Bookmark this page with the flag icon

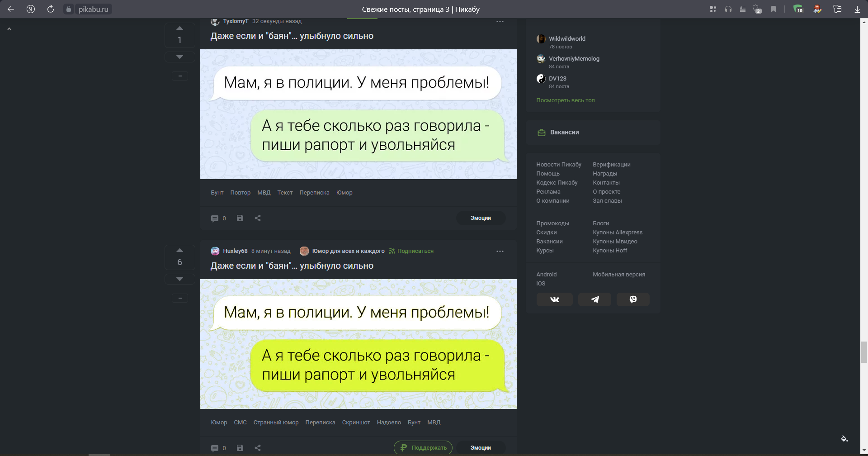tap(774, 9)
